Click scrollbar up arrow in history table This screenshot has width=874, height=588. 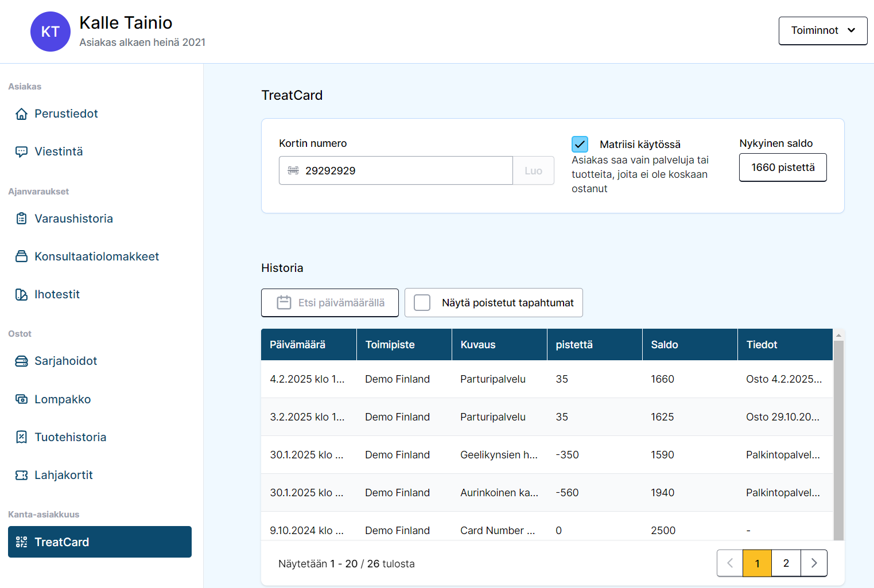(x=838, y=335)
